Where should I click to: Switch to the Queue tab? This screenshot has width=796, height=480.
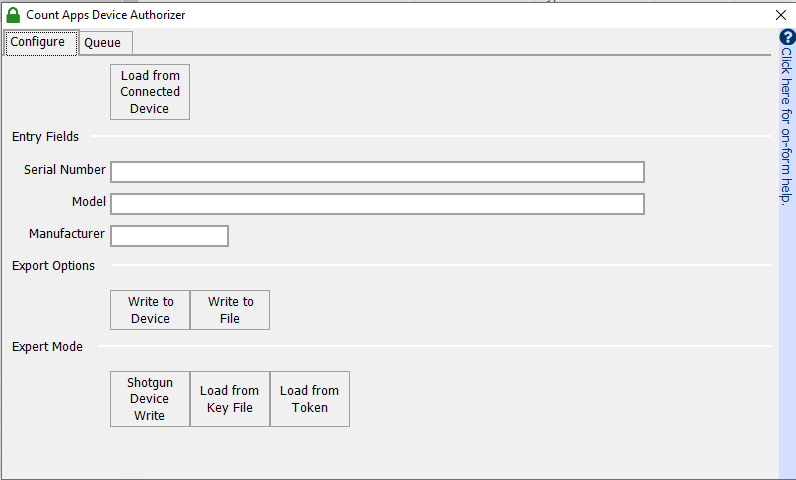(103, 43)
